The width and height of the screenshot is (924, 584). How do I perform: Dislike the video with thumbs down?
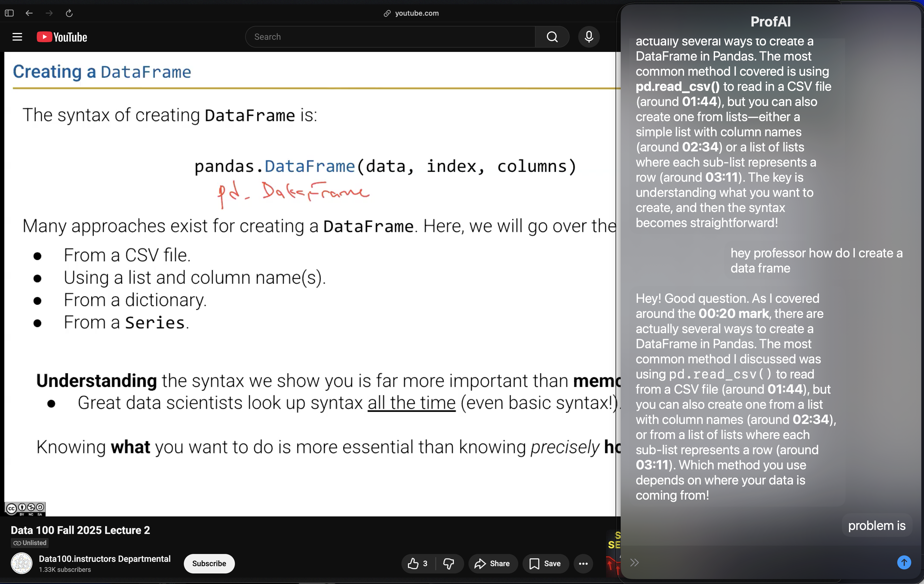point(448,563)
